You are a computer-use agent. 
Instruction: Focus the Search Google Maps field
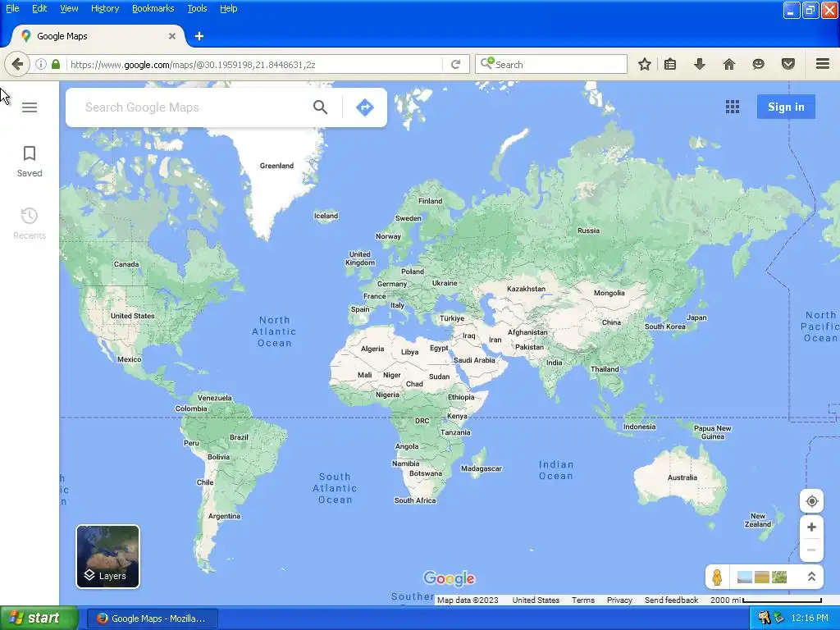coord(195,107)
